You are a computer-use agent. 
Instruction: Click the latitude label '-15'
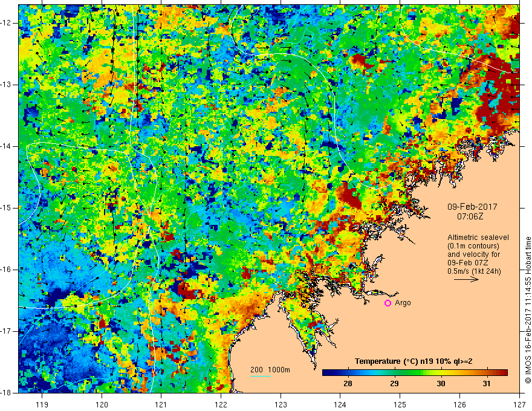click(x=6, y=208)
